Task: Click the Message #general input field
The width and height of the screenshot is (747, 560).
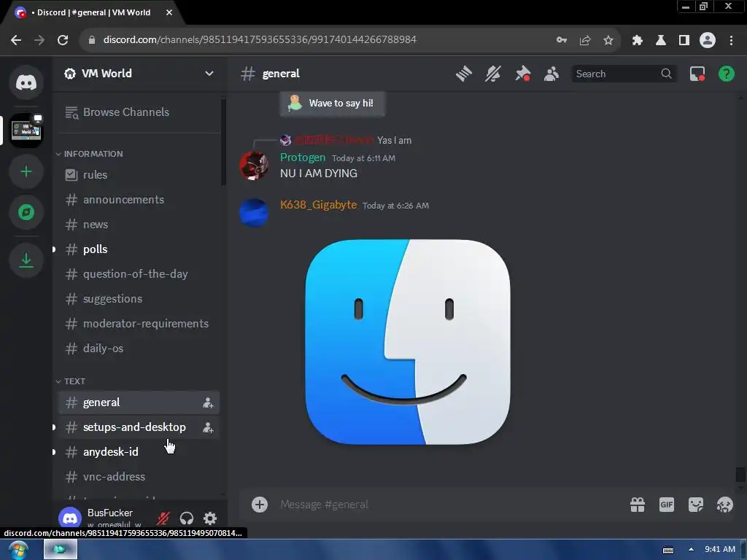Action: [x=448, y=505]
